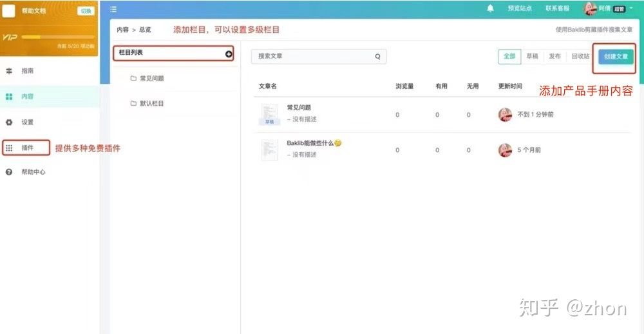Toggle the sidebar menu list icon
This screenshot has height=334, width=644.
[x=113, y=9]
